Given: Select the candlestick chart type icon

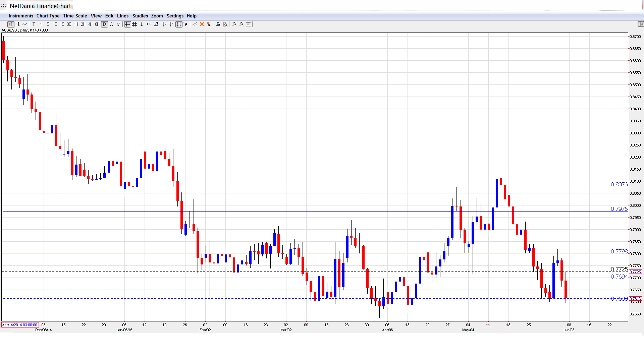Looking at the screenshot, I should click(11, 24).
